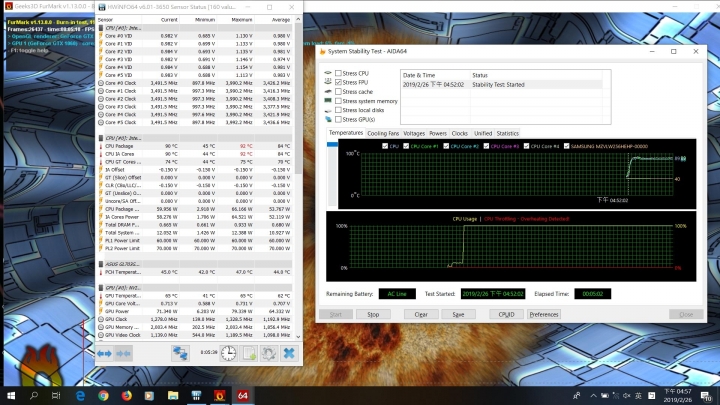Screen dimensions: 720x405
Task: Enable Stress local disks checkbox
Action: 338,110
